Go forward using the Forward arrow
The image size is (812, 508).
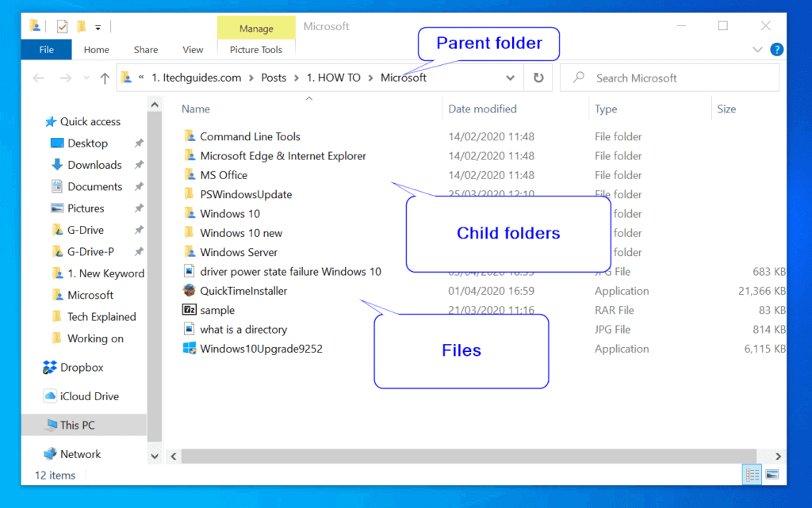tap(66, 78)
